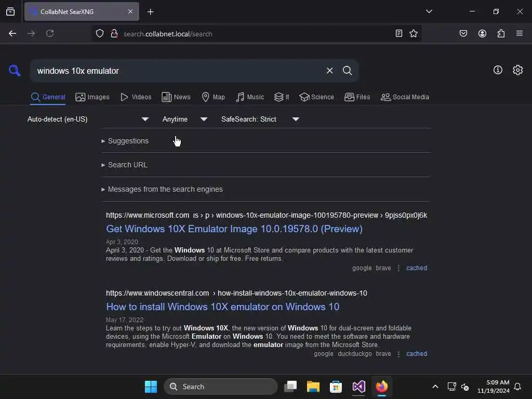Switch to the It category

282,97
